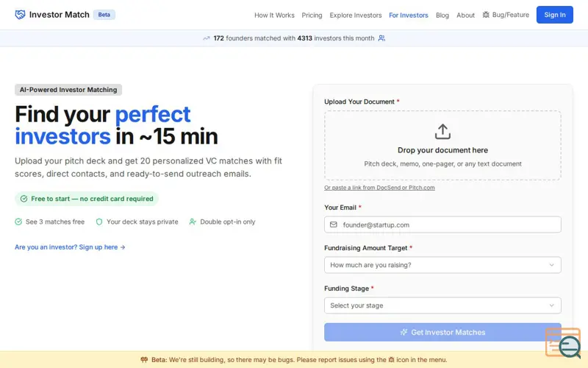This screenshot has width=588, height=368.
Task: Click the Get Investor Matches button
Action: point(442,333)
